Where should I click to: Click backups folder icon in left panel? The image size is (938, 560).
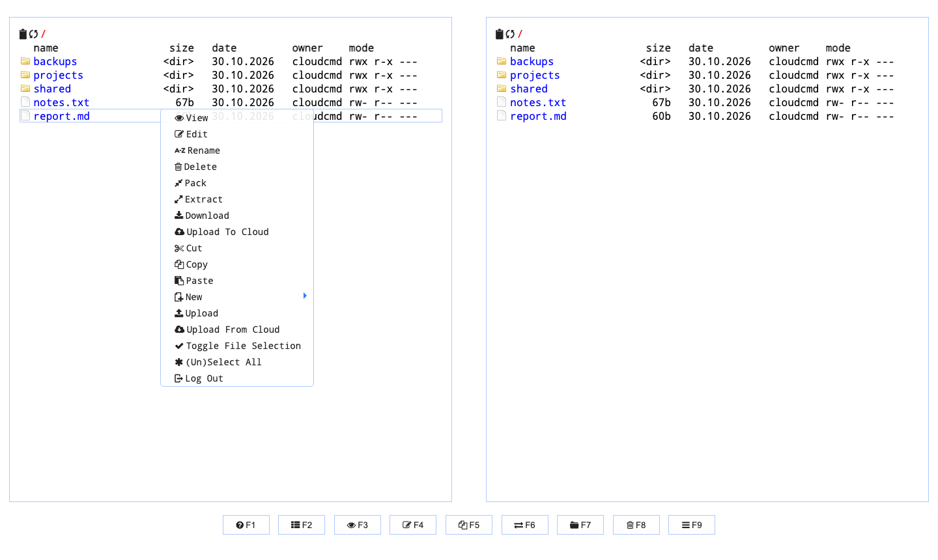coord(25,61)
